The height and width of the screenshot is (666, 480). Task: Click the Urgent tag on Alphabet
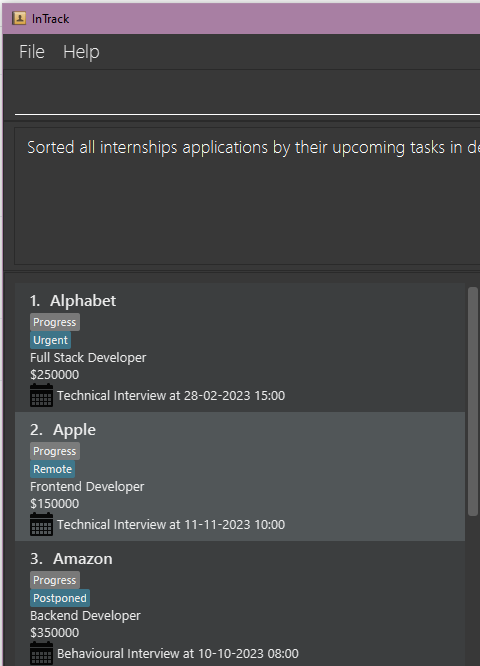(x=51, y=340)
